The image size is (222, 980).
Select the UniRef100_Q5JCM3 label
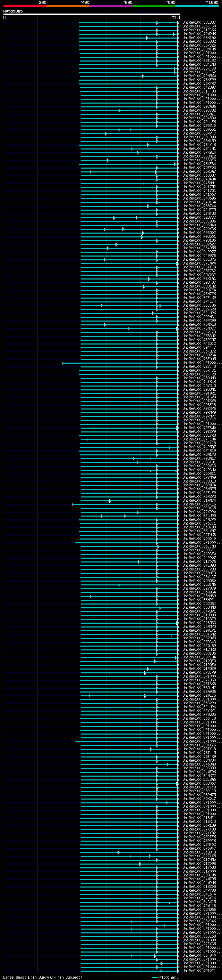(199, 546)
